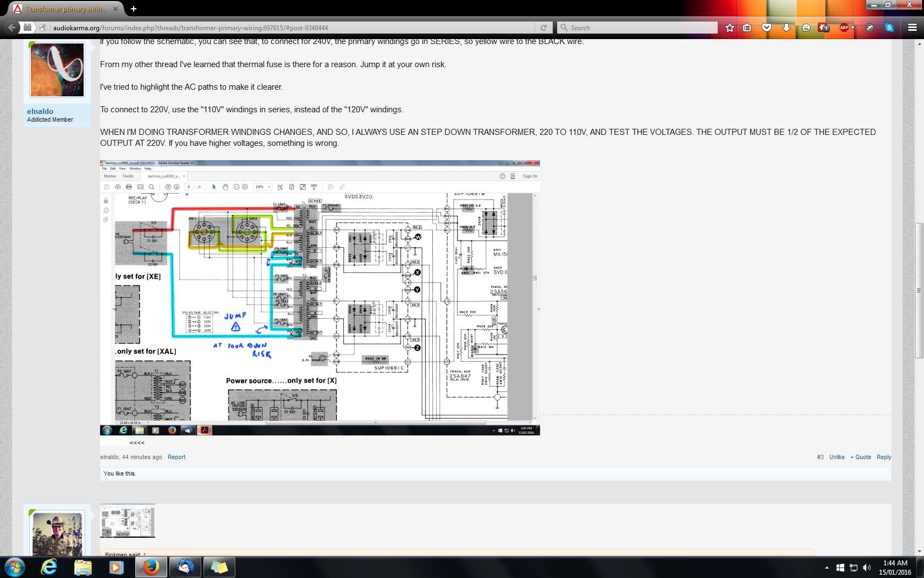Expand the Adblock Plus dropdown arrow

point(853,28)
